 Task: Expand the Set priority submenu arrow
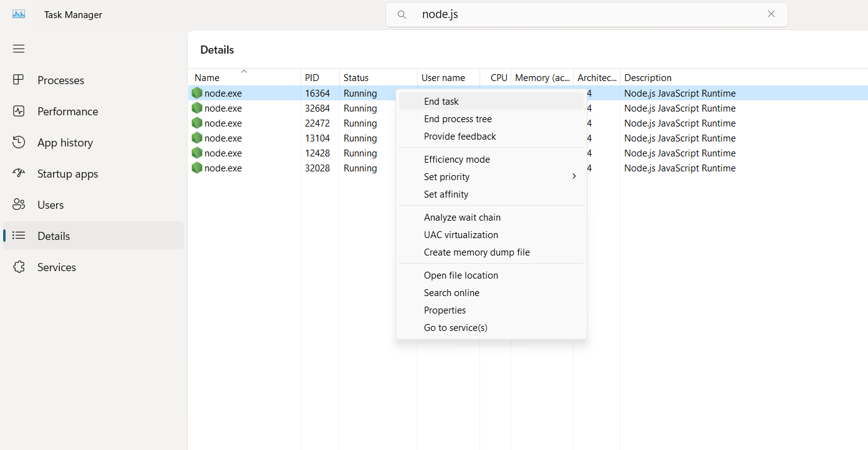(x=574, y=176)
